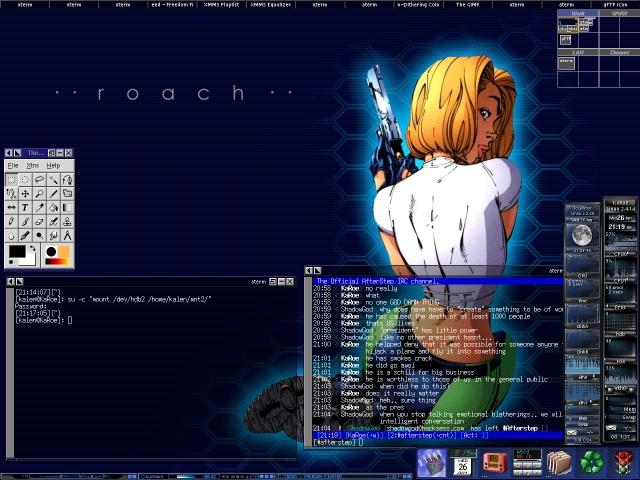The width and height of the screenshot is (640, 480).
Task: Select the Blend gradient tool
Action: [67, 207]
